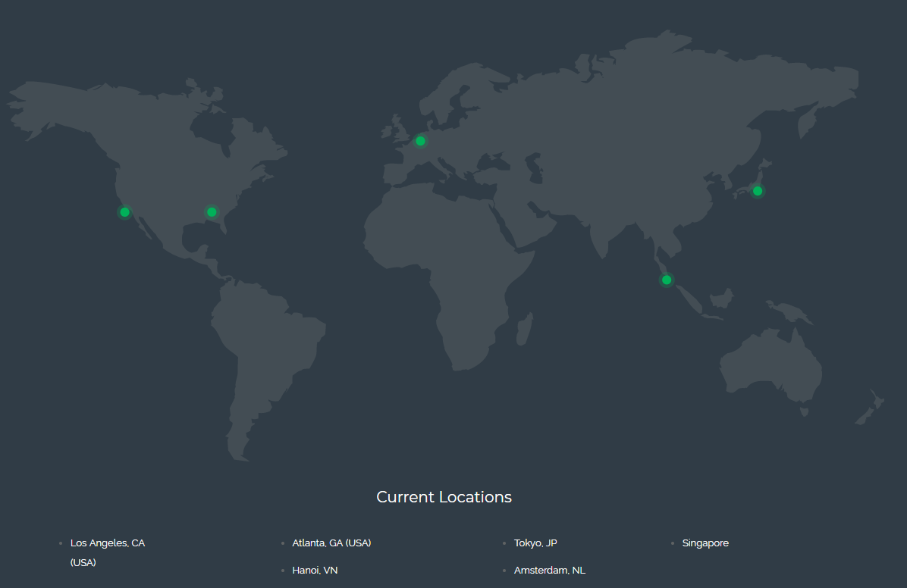Screen dimensions: 907x588
Task: Click the "Hanoi, VN" list entry
Action: click(315, 570)
